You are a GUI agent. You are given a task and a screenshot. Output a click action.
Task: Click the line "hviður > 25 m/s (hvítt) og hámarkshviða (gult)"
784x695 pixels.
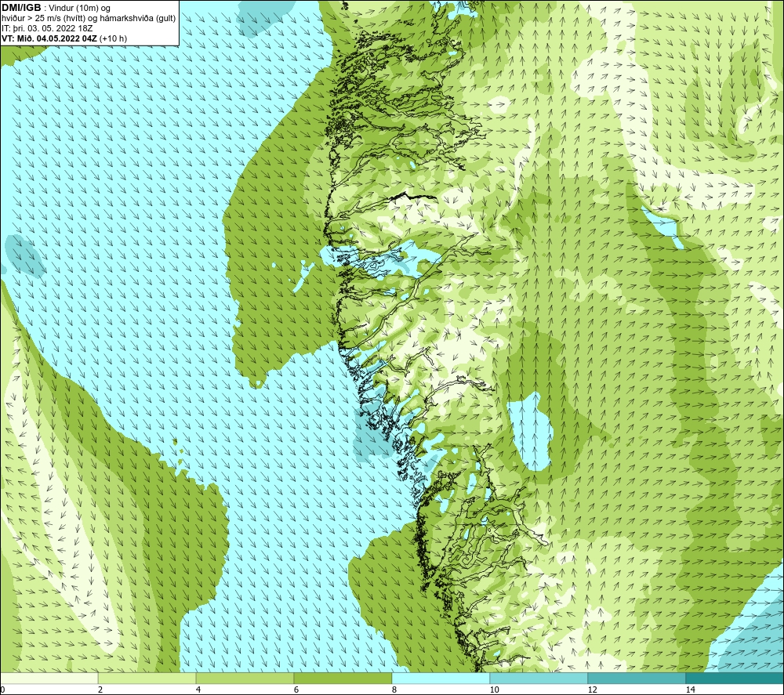point(89,19)
